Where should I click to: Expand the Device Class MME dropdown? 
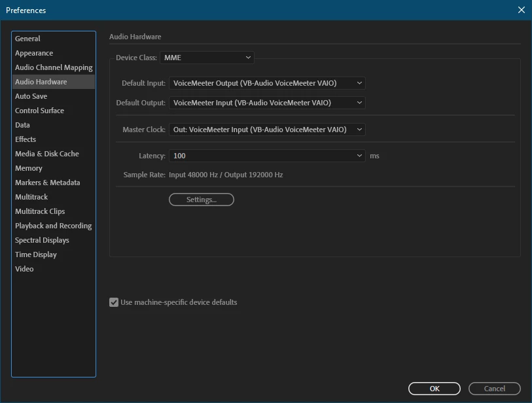[207, 58]
